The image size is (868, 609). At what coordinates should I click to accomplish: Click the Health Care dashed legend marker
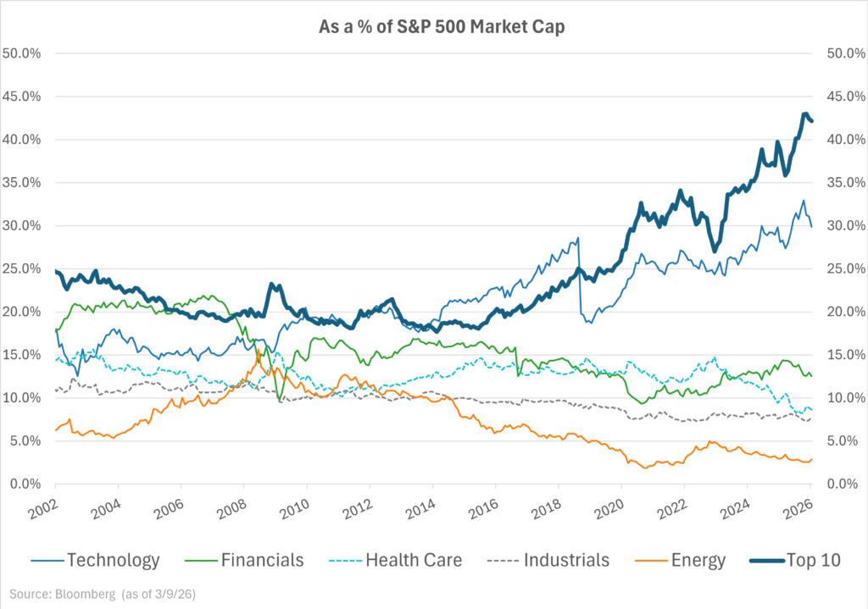point(343,560)
